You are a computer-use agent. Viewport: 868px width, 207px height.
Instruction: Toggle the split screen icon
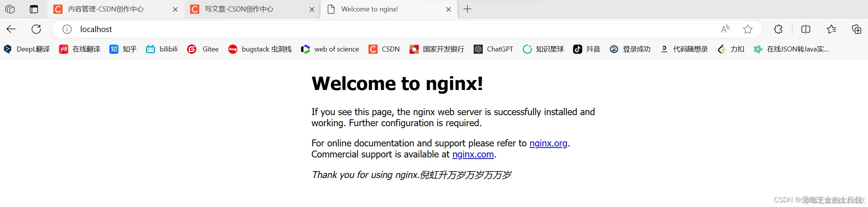(806, 29)
